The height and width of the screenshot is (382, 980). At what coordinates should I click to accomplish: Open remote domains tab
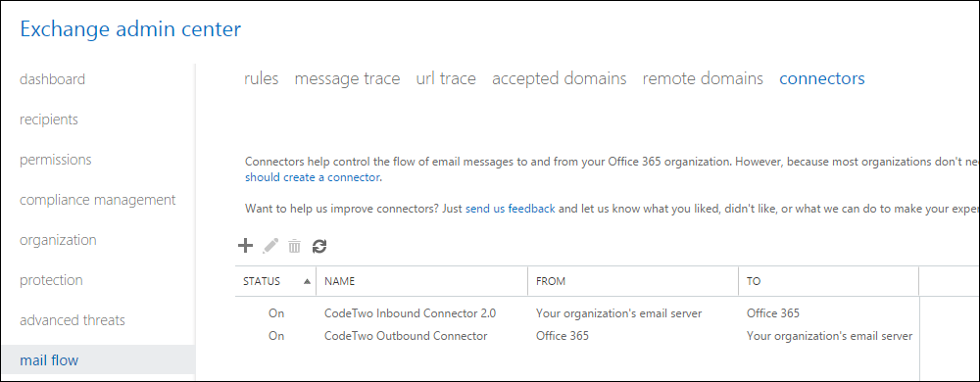703,78
